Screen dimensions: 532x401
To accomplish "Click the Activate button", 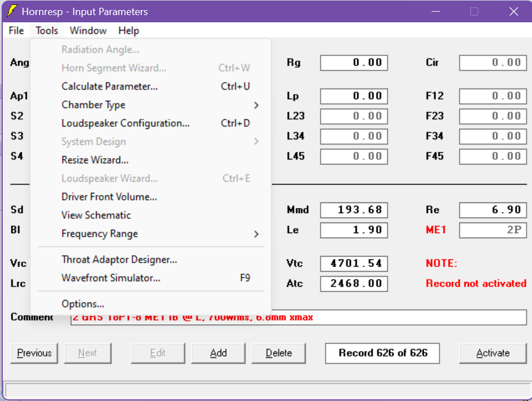I will pyautogui.click(x=493, y=353).
